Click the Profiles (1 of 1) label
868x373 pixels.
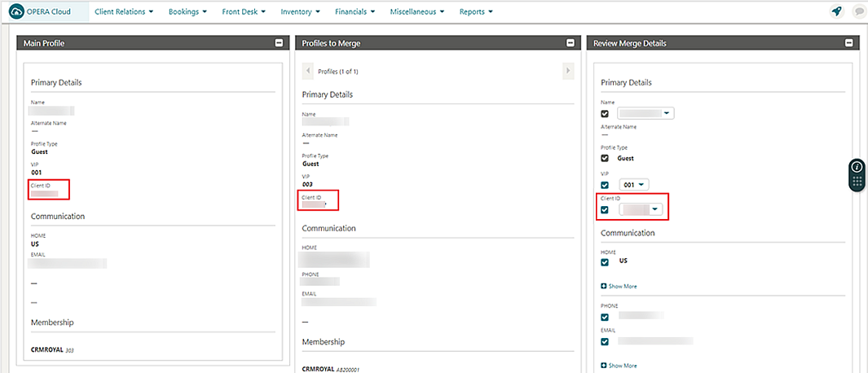337,72
